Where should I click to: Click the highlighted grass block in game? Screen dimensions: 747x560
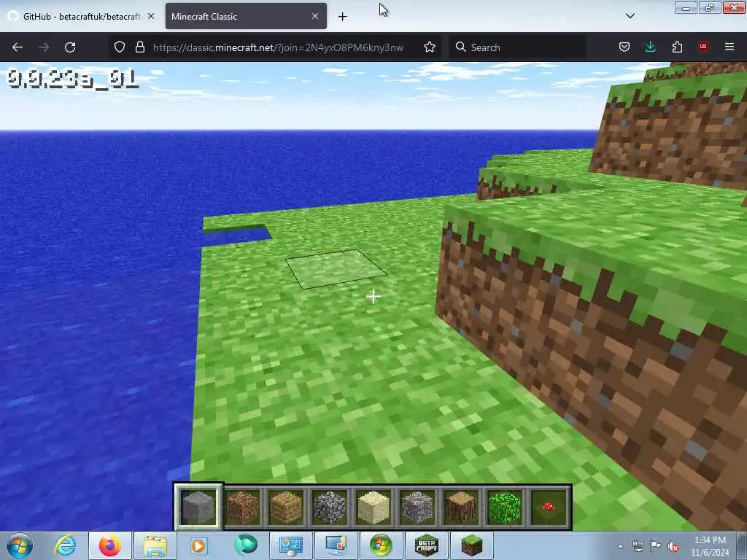click(x=336, y=268)
